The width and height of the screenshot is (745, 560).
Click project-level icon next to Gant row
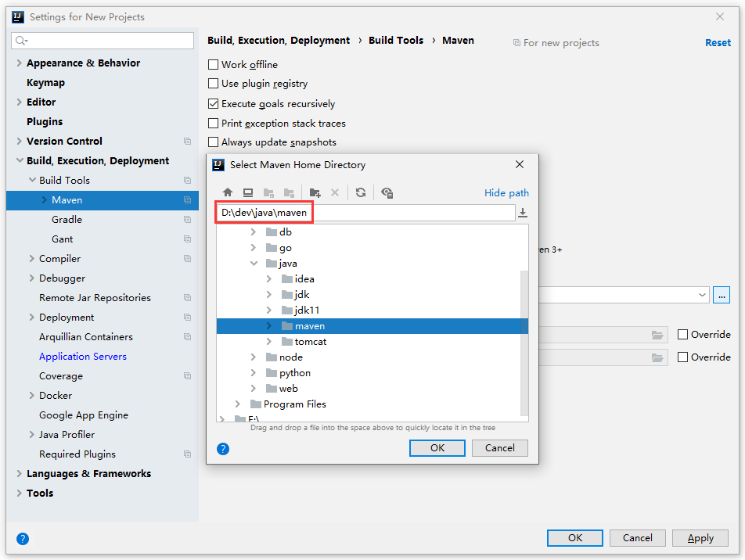click(x=187, y=239)
